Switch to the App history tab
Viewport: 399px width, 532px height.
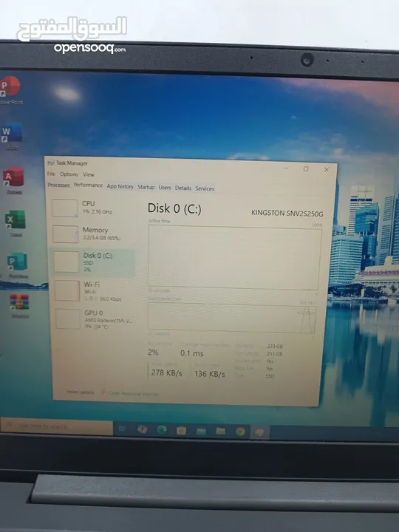(x=120, y=186)
